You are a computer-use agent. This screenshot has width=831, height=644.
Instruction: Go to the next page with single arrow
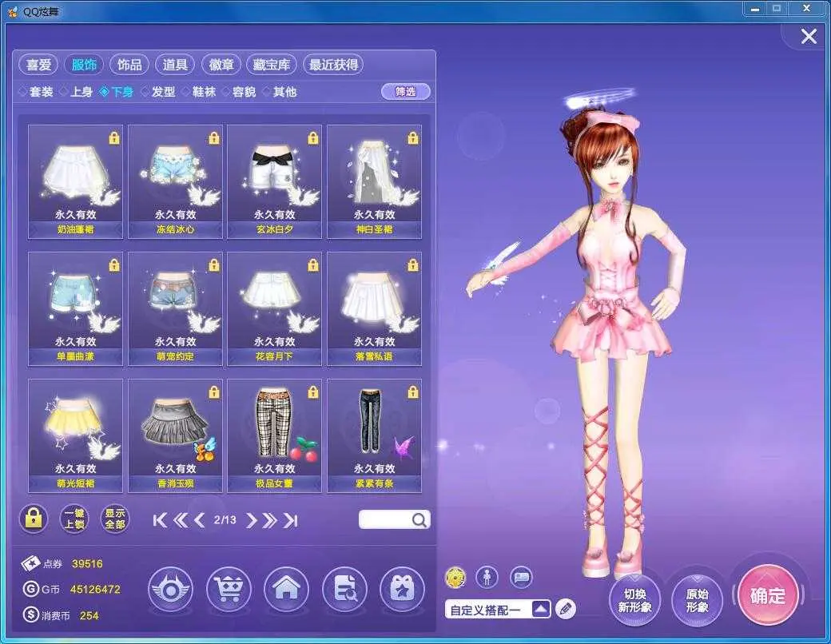tap(252, 520)
